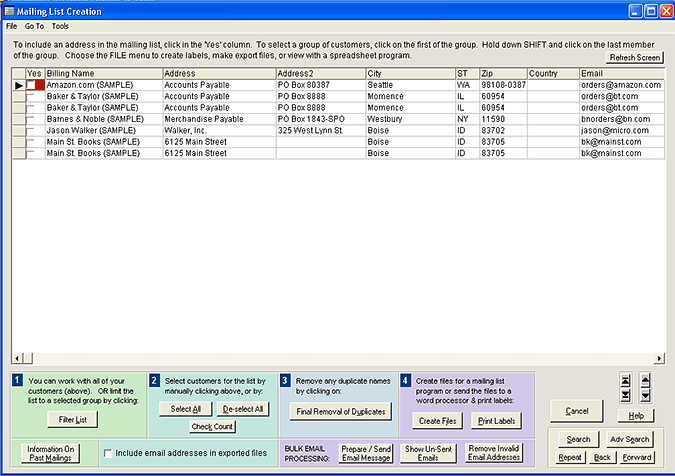675x476 pixels.
Task: Click the Refresh Screen button
Action: [636, 58]
